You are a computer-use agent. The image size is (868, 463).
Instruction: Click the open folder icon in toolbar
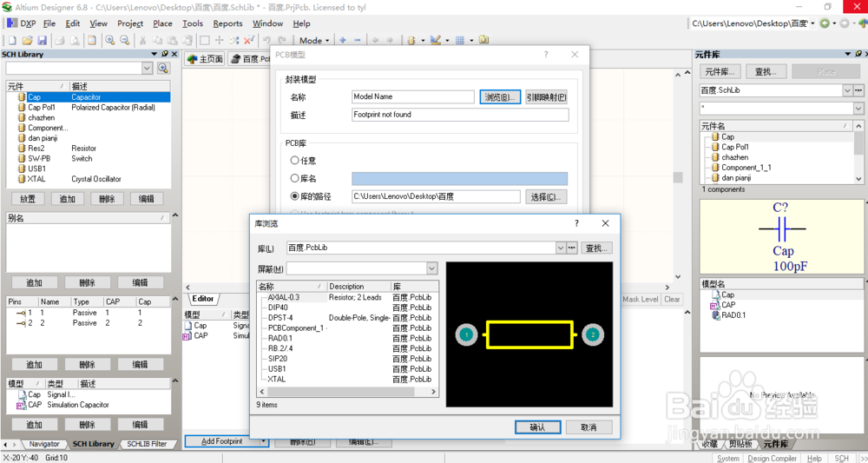[27, 41]
